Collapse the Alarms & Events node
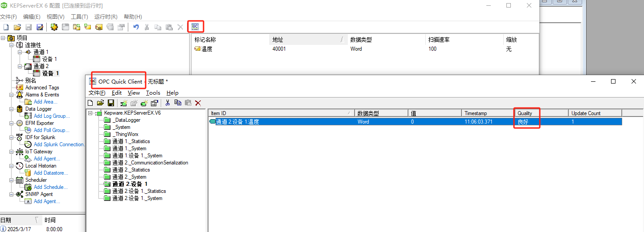Viewport: 644px width, 232px height. coord(11,95)
